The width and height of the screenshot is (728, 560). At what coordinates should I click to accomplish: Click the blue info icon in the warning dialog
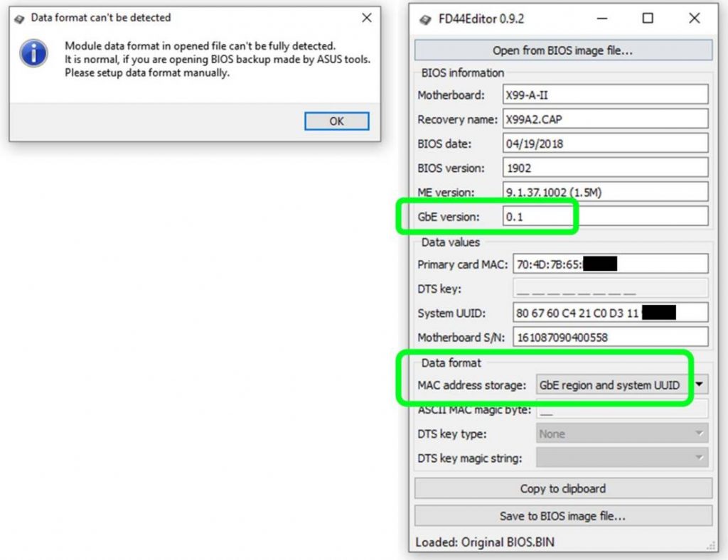point(33,53)
